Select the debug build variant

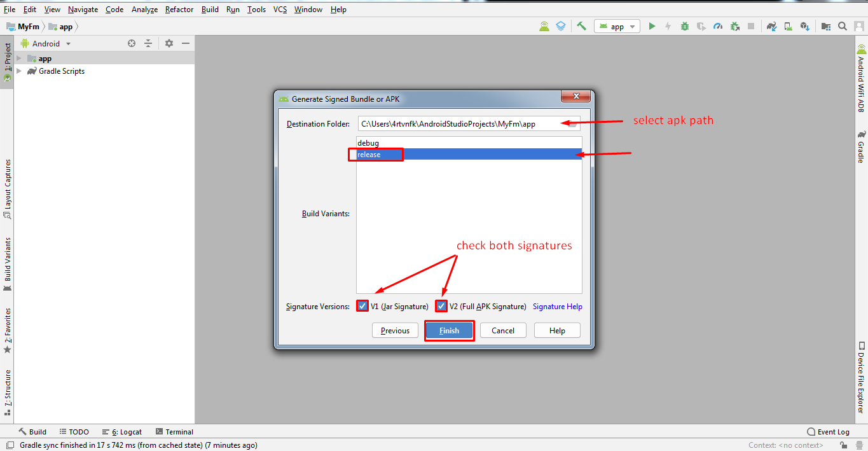(x=368, y=143)
